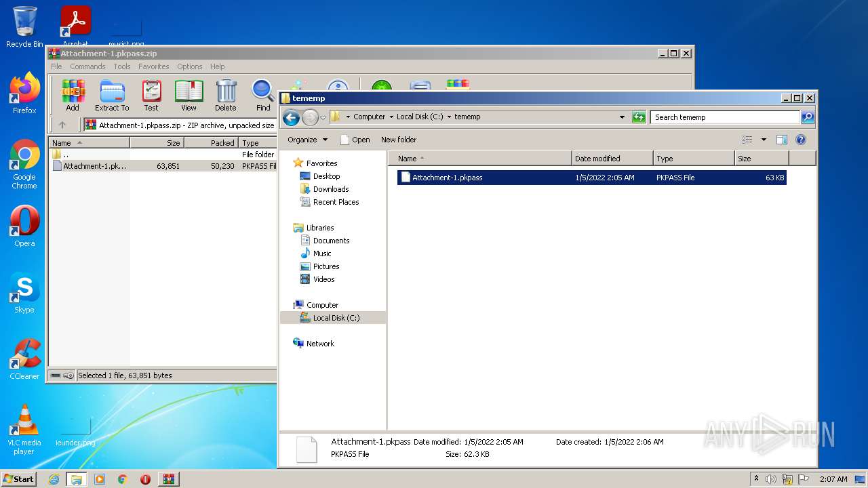Viewport: 868px width, 488px height.
Task: Open Action Center flag in tray
Action: click(x=803, y=479)
